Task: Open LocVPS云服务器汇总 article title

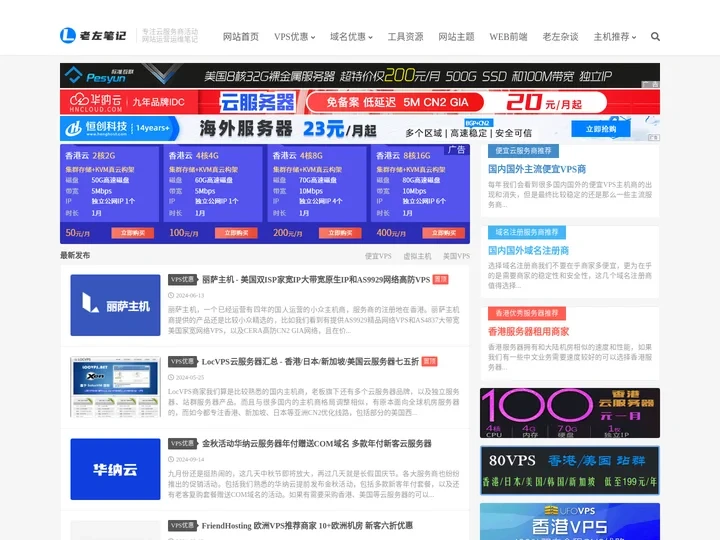Action: pyautogui.click(x=310, y=361)
